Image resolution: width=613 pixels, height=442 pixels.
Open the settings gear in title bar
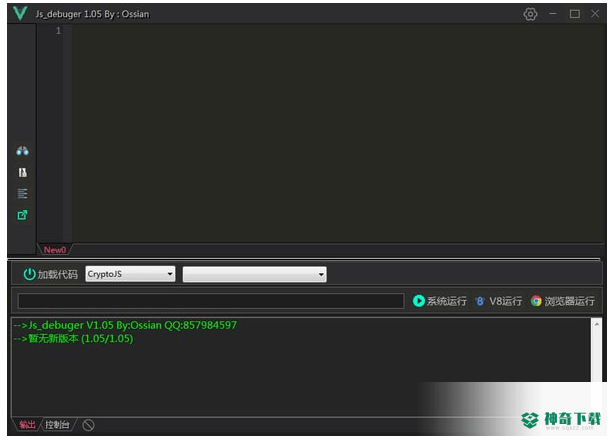point(530,14)
